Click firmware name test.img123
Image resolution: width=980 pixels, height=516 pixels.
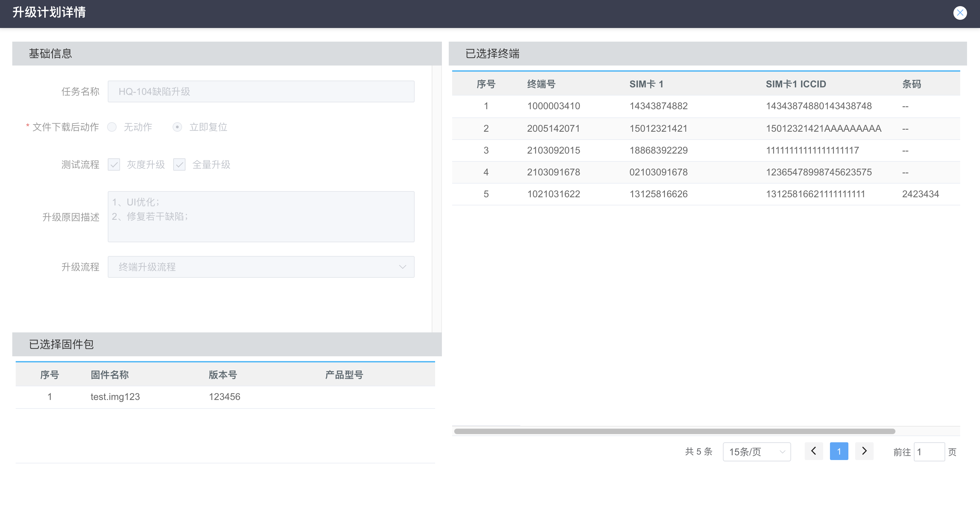point(115,397)
